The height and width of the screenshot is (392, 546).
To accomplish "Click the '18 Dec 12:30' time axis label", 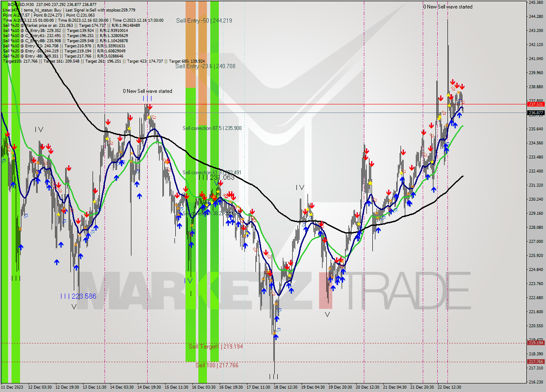I will (x=286, y=387).
